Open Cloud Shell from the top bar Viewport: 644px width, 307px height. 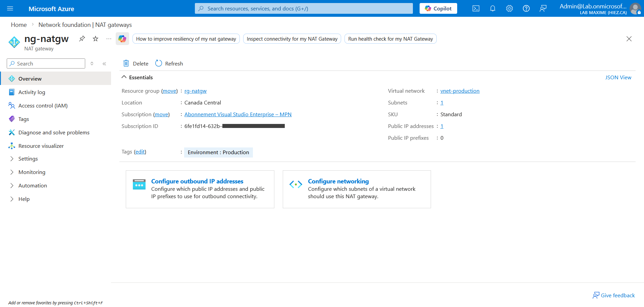pyautogui.click(x=476, y=8)
